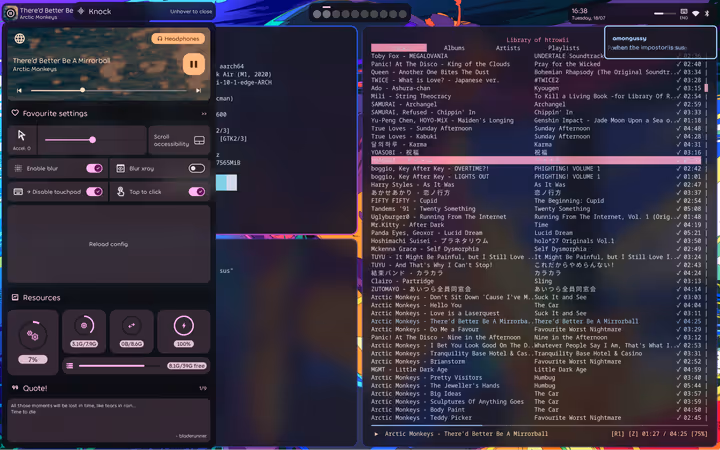Toggle the Disable touchpad switch
The width and height of the screenshot is (720, 450).
(94, 191)
